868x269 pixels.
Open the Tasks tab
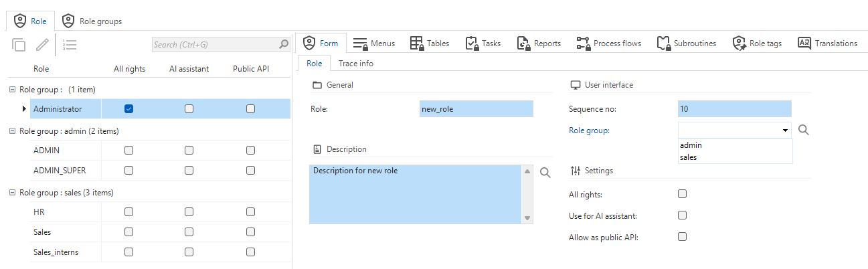(x=483, y=43)
